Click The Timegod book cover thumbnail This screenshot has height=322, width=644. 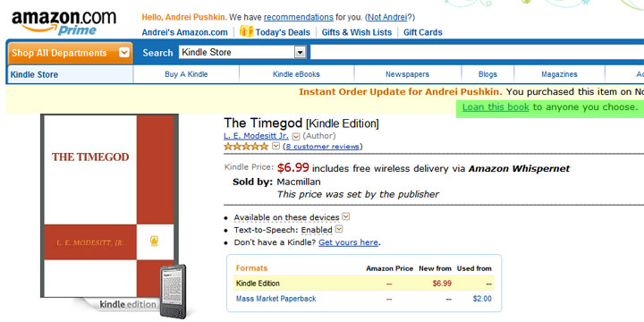click(x=109, y=207)
